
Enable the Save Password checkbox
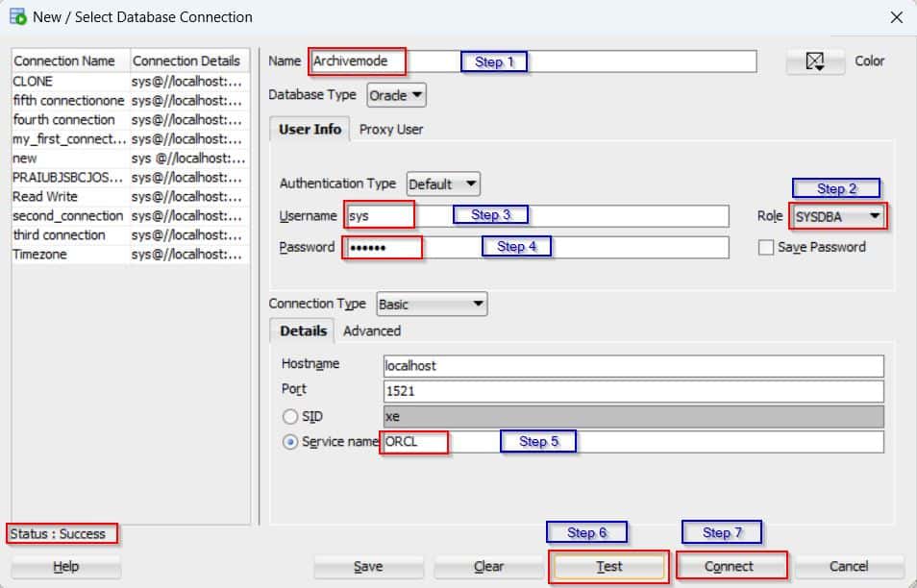(765, 247)
